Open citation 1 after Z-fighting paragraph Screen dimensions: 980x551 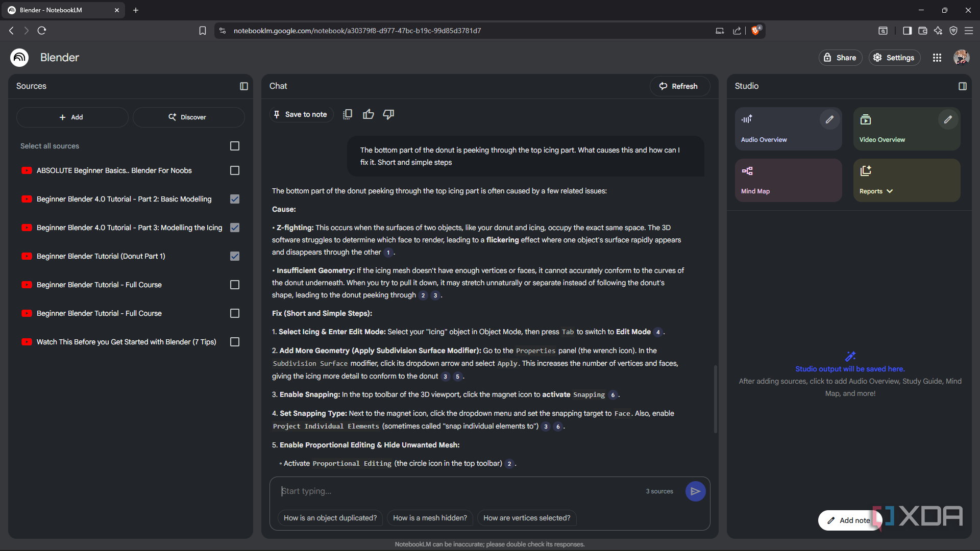(388, 253)
